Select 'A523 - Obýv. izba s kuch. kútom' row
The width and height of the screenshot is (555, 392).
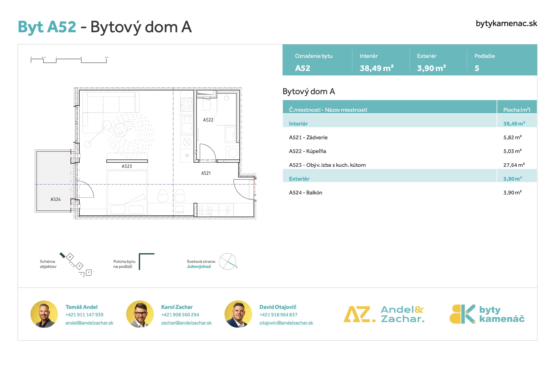(x=410, y=165)
